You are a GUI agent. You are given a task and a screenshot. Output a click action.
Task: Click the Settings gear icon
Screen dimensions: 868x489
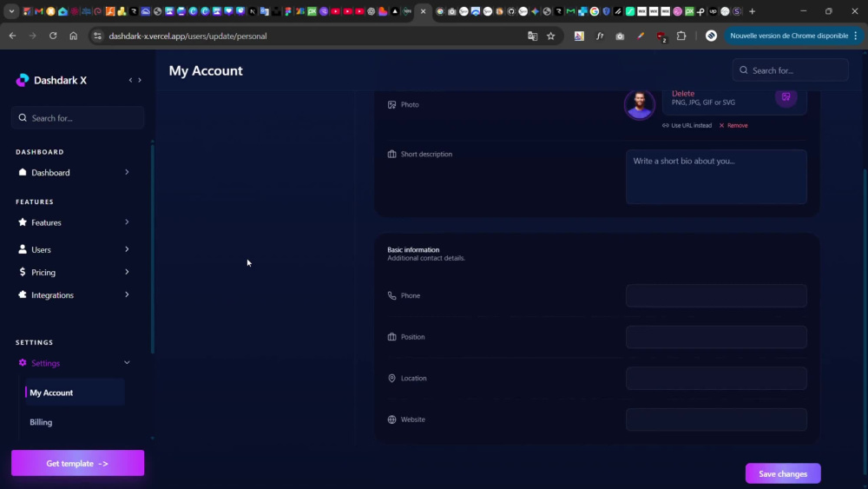pos(23,363)
